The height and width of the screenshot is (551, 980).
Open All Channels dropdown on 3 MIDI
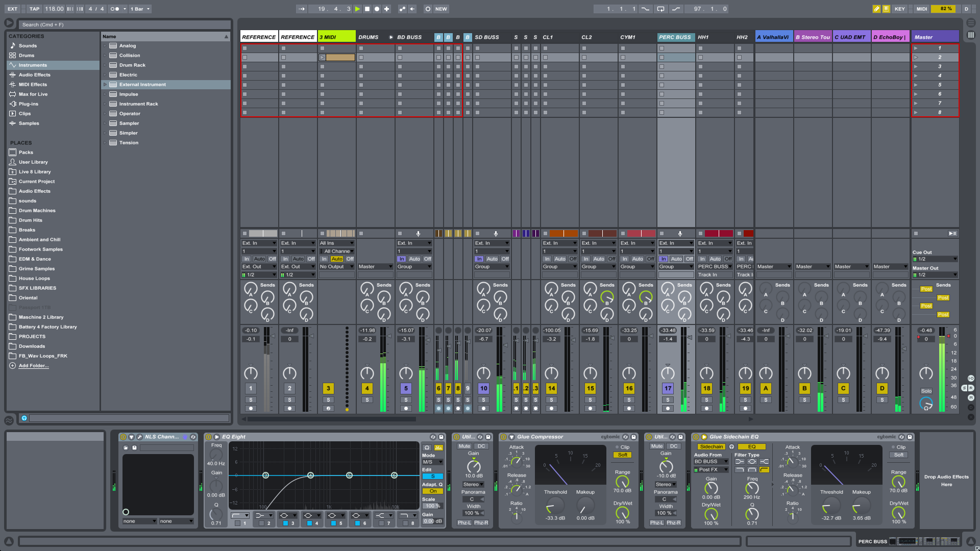pos(337,251)
